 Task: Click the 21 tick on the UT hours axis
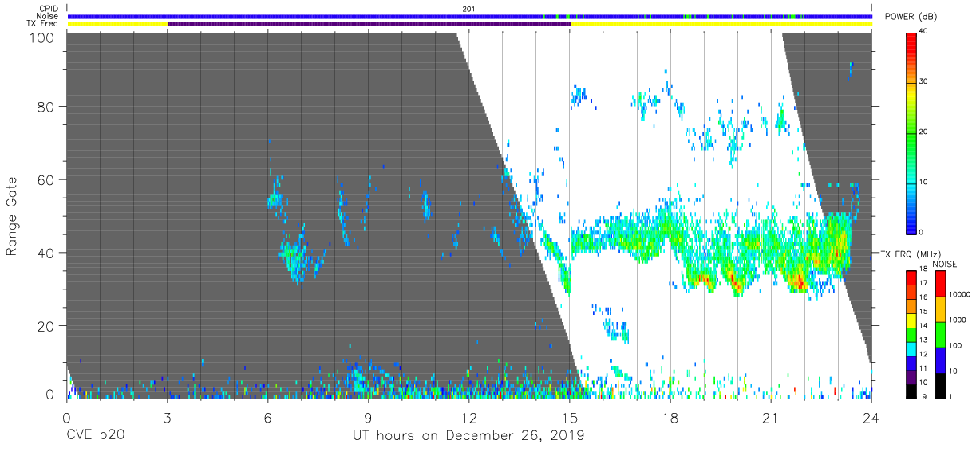pos(771,418)
